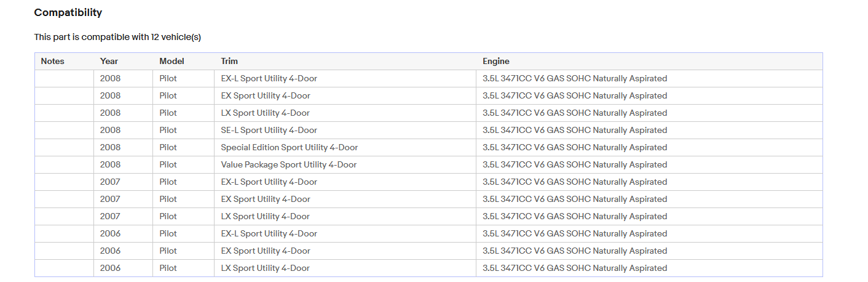Select the Value Package Sport Utility 4-Door cell
This screenshot has height=282, width=868.
(x=345, y=164)
